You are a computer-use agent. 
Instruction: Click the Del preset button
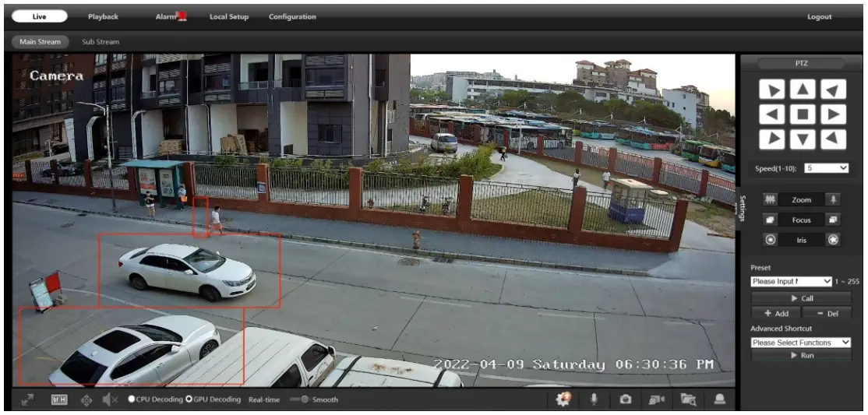point(827,313)
